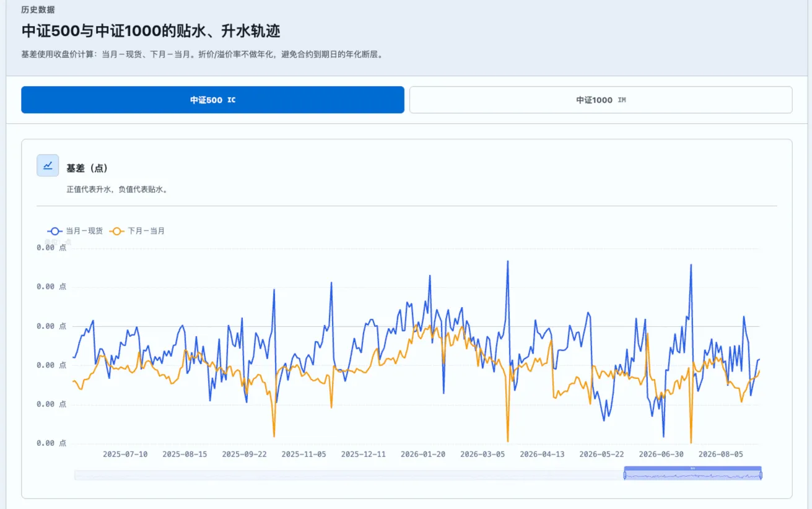
Task: Click the grip bar atop the zoom slider window
Action: point(692,468)
